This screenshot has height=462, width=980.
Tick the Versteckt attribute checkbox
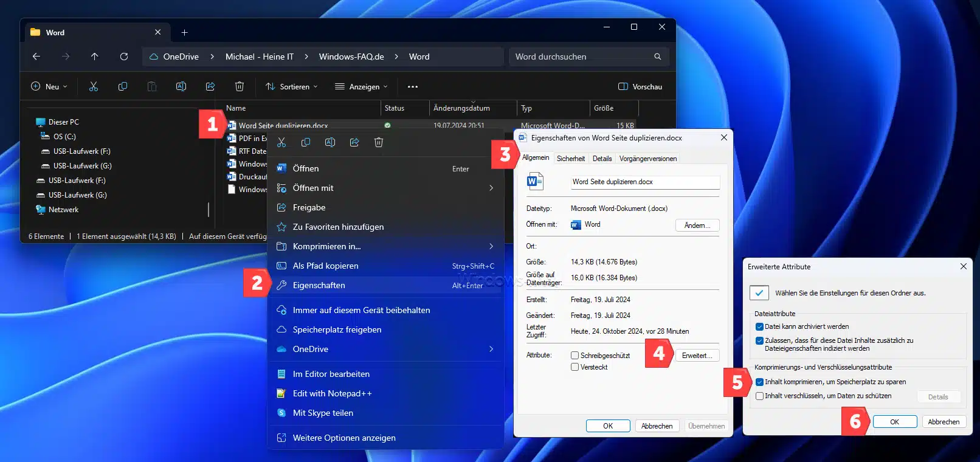[x=575, y=367]
